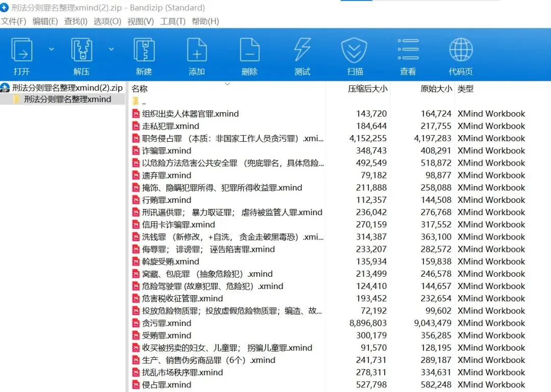Click original size value 98,877
This screenshot has width=551, height=392.
coord(438,175)
